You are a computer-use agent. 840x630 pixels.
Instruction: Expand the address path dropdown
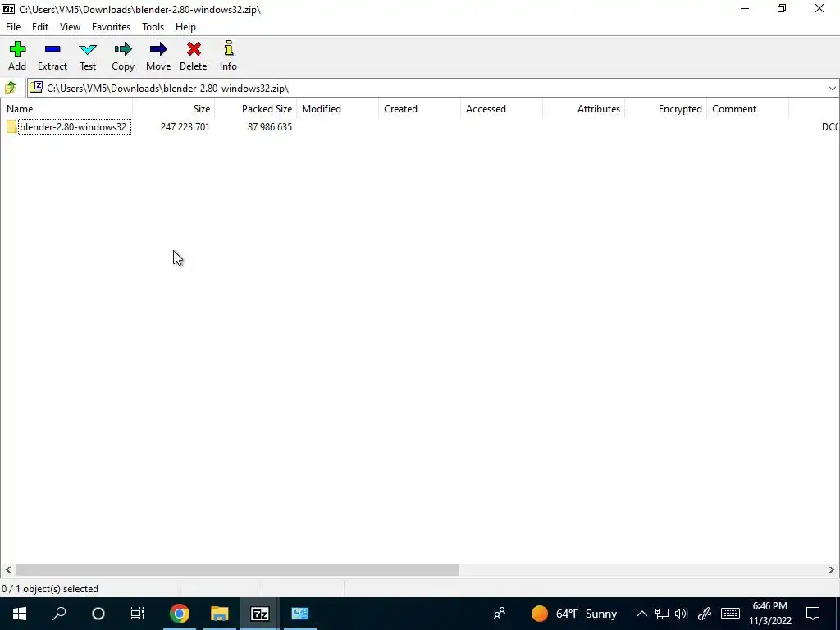(832, 89)
